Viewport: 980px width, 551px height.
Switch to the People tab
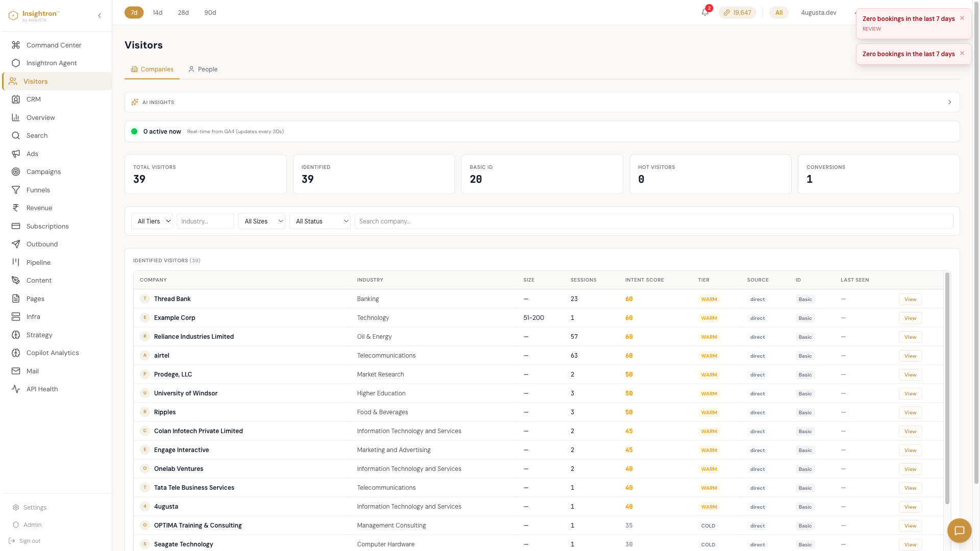203,69
